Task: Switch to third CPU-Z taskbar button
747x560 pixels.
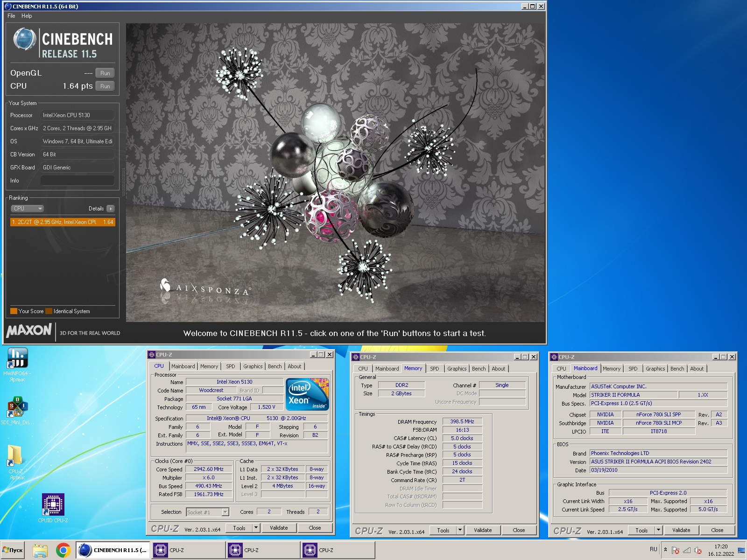Action: [338, 550]
